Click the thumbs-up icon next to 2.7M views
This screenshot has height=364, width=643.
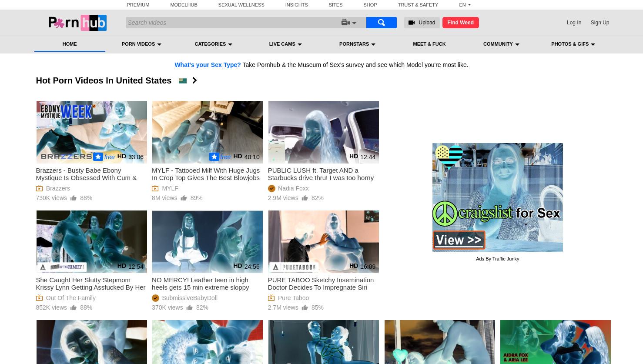pyautogui.click(x=305, y=307)
